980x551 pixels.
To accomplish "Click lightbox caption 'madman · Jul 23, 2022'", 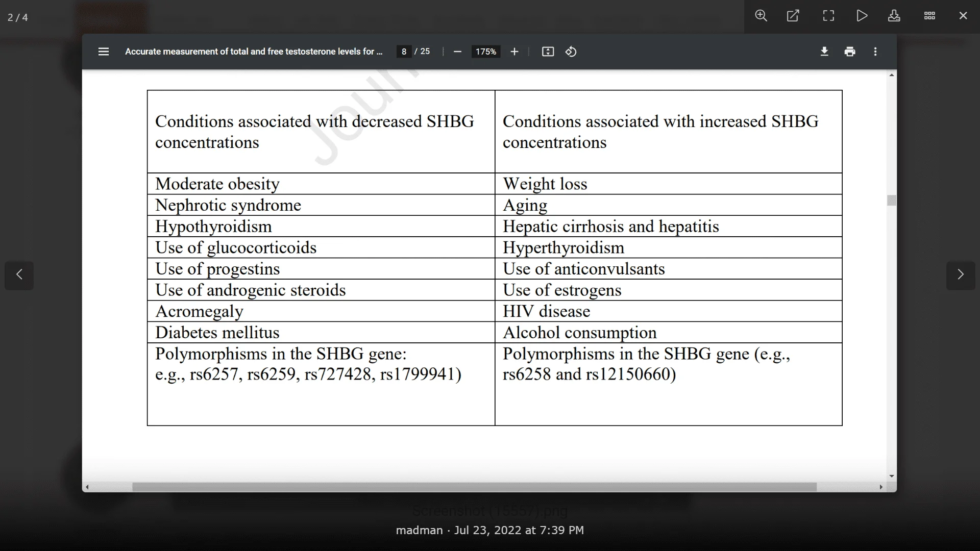I will (490, 531).
